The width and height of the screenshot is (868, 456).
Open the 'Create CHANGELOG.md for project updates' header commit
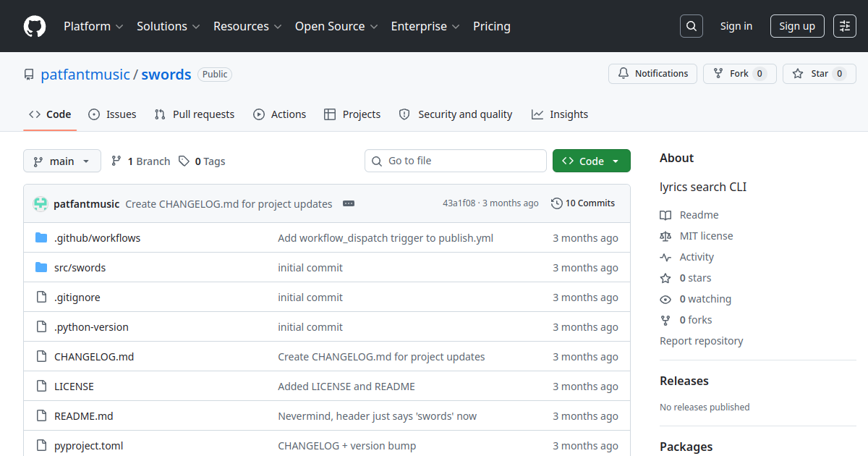[x=229, y=204]
